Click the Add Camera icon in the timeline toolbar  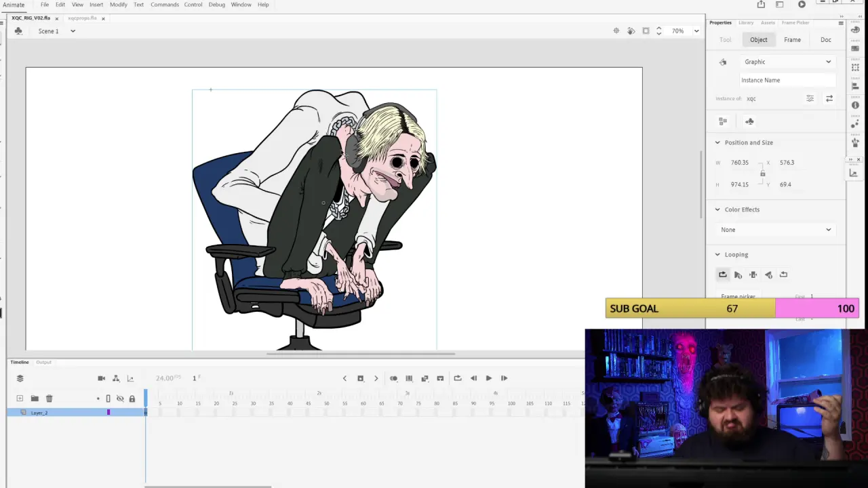click(101, 378)
